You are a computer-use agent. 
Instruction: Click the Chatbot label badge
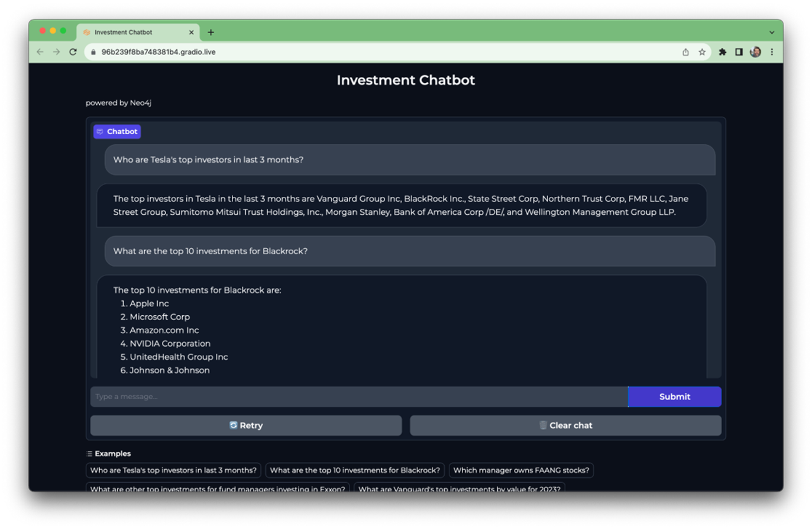[117, 131]
